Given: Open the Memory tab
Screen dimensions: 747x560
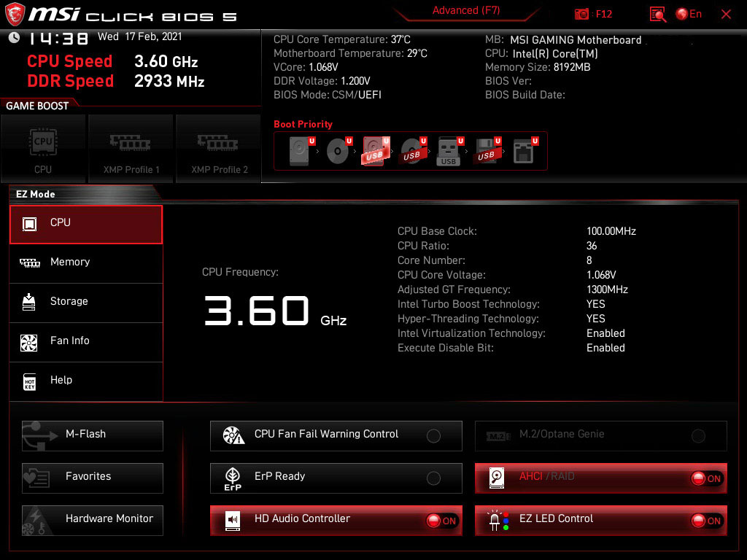Looking at the screenshot, I should click(x=86, y=263).
